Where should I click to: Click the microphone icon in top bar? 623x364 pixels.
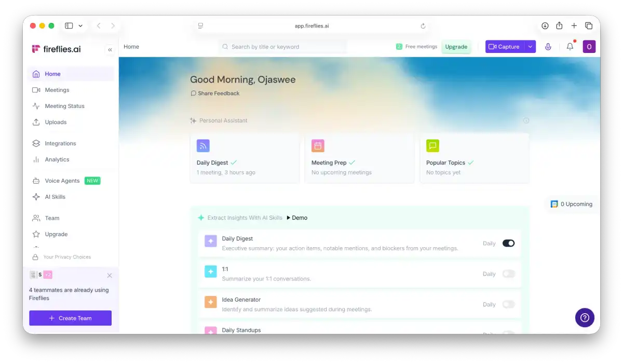pyautogui.click(x=548, y=47)
